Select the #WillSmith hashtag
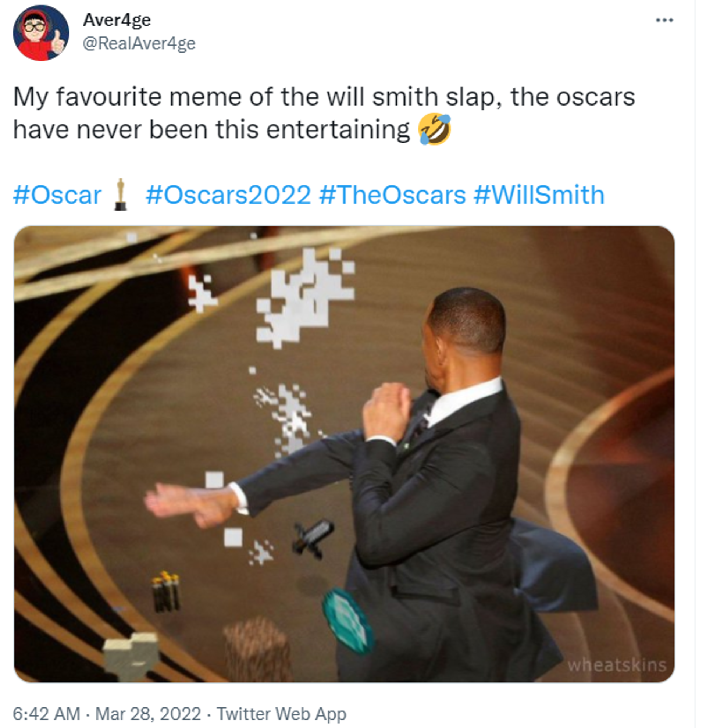The image size is (706, 728). pyautogui.click(x=539, y=195)
